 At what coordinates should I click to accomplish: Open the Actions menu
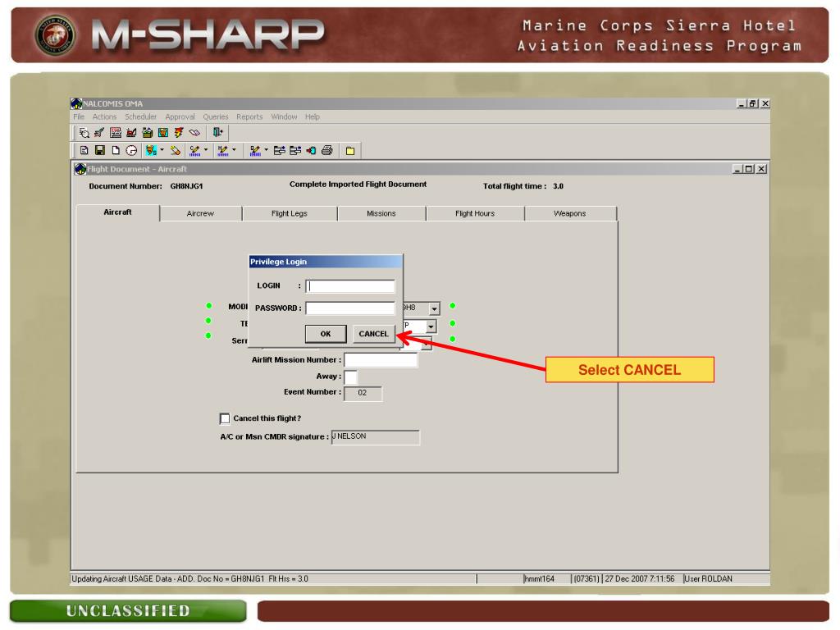(x=104, y=116)
